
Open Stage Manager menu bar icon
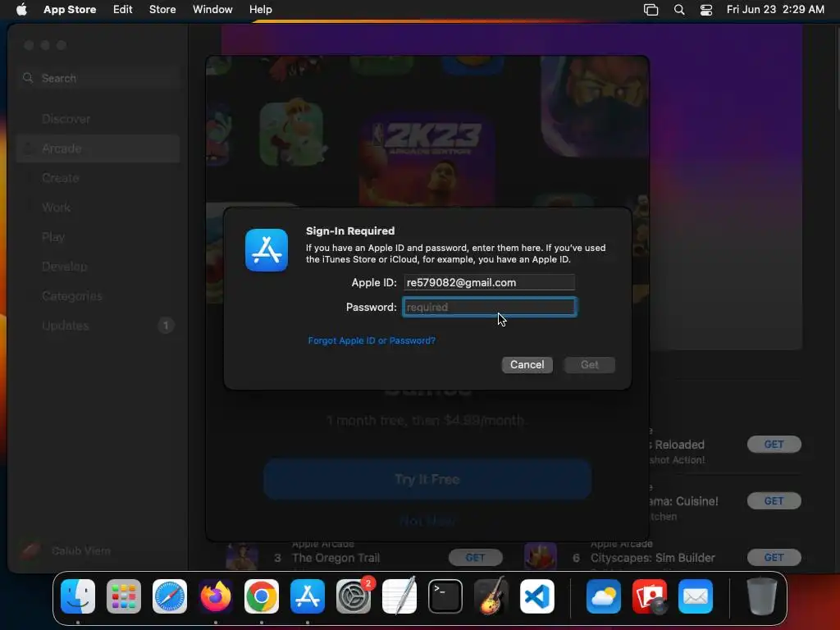coord(651,9)
